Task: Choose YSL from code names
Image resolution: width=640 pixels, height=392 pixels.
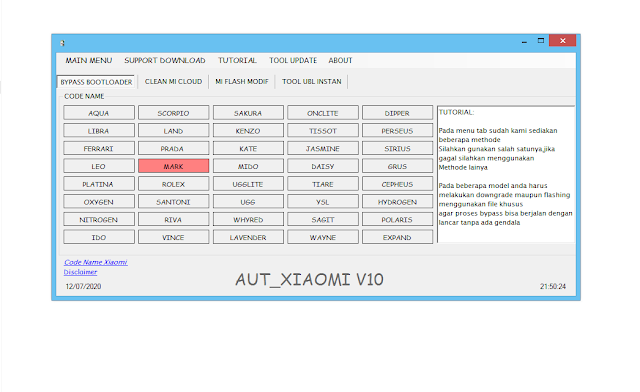Action: click(323, 202)
